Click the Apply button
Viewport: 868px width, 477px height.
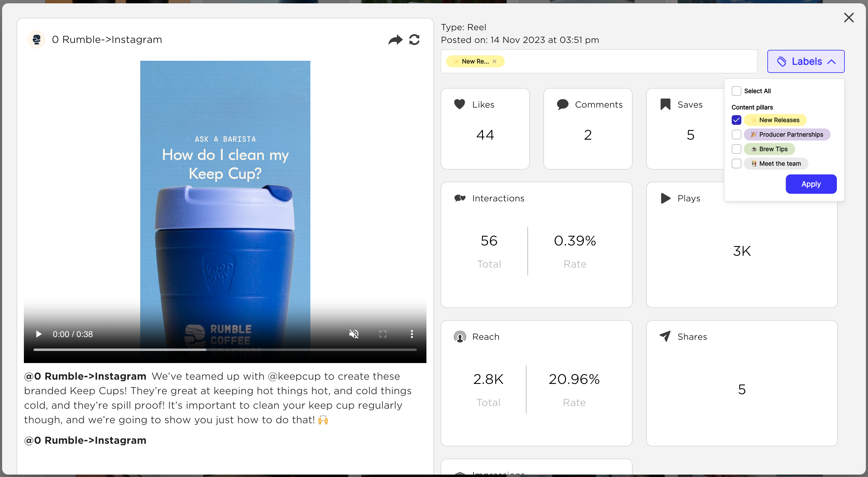(811, 184)
